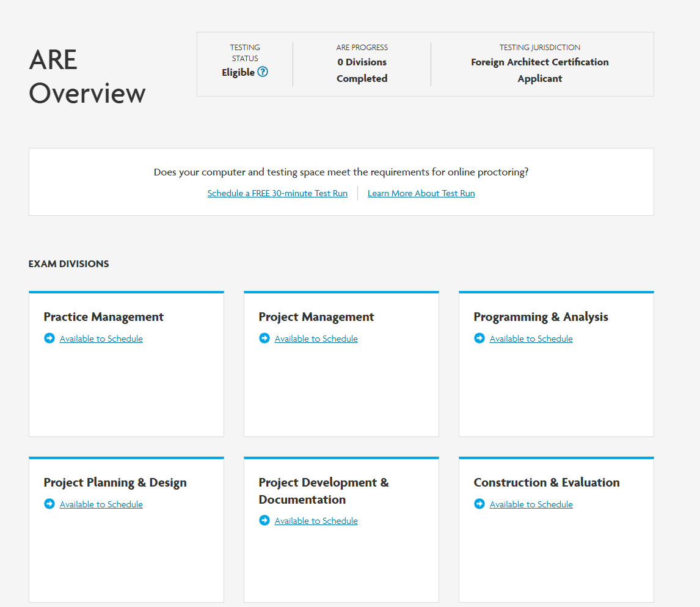Click arrow icon under Project Development & Documentation
700x607 pixels.
coord(264,520)
